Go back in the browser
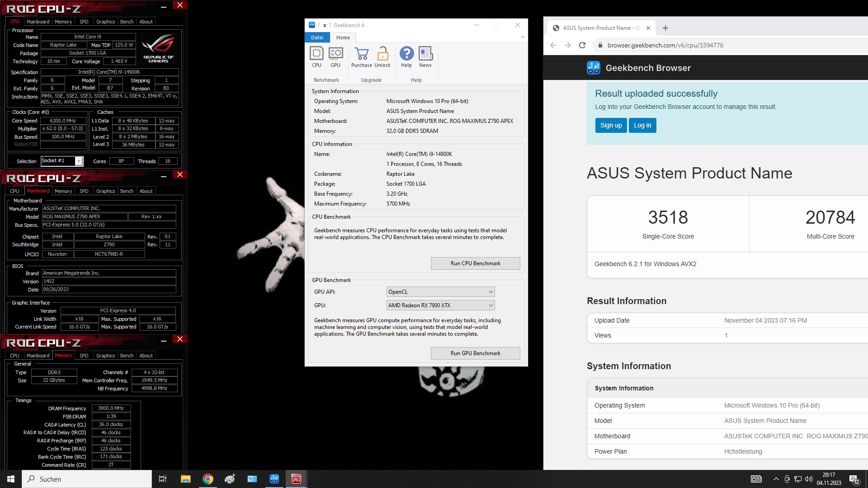Viewport: 868px width, 488px height. point(553,45)
